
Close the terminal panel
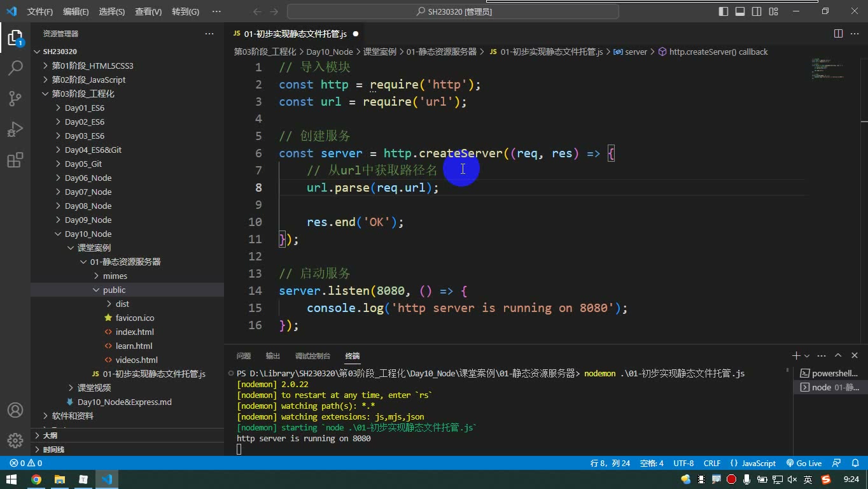(x=855, y=356)
